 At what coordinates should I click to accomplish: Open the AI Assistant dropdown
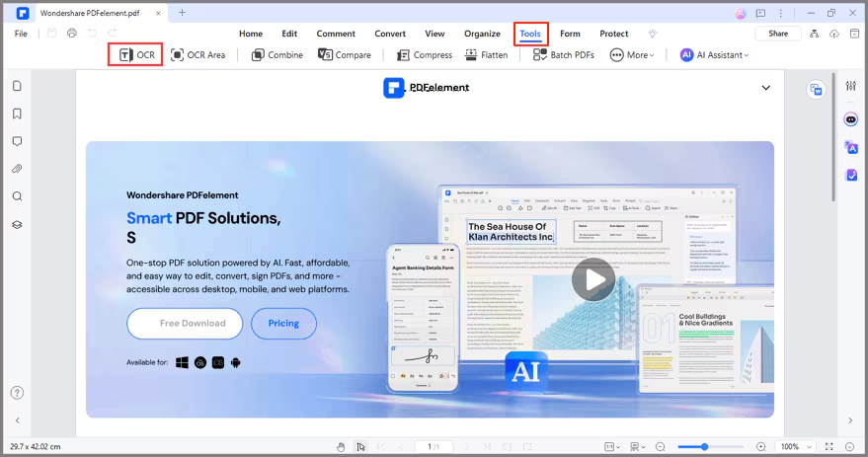[714, 54]
